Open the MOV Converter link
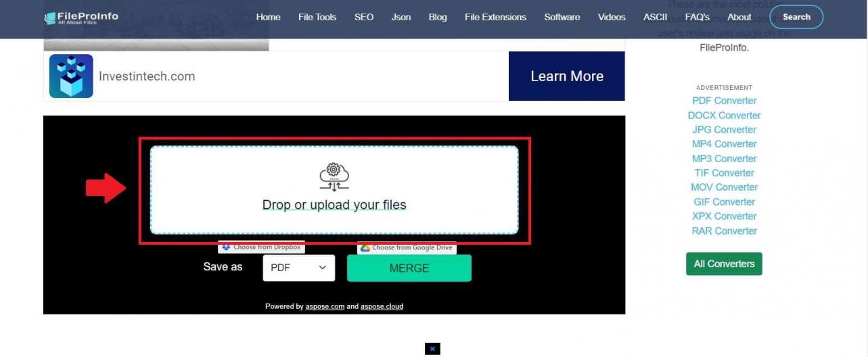 coord(725,187)
